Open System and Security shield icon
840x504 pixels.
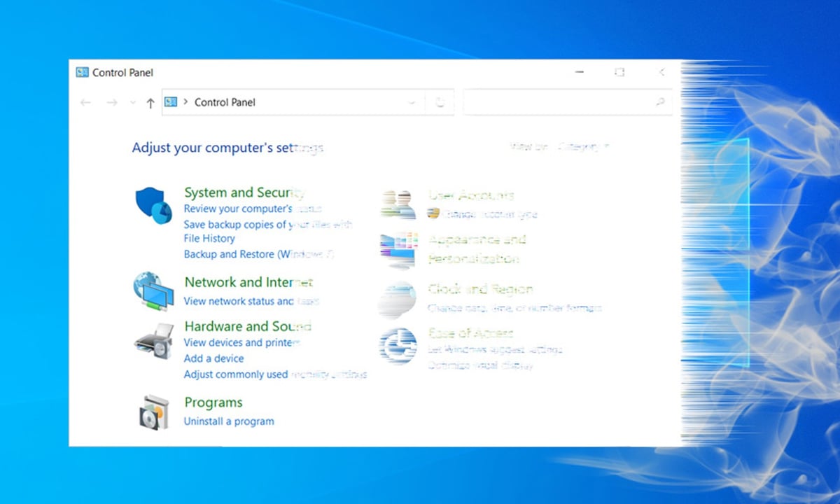(153, 206)
